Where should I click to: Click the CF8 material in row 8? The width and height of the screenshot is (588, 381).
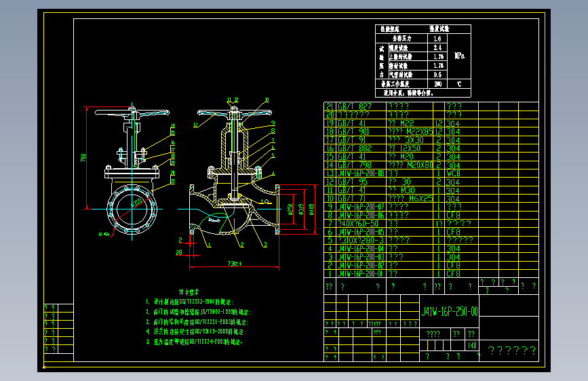click(453, 215)
